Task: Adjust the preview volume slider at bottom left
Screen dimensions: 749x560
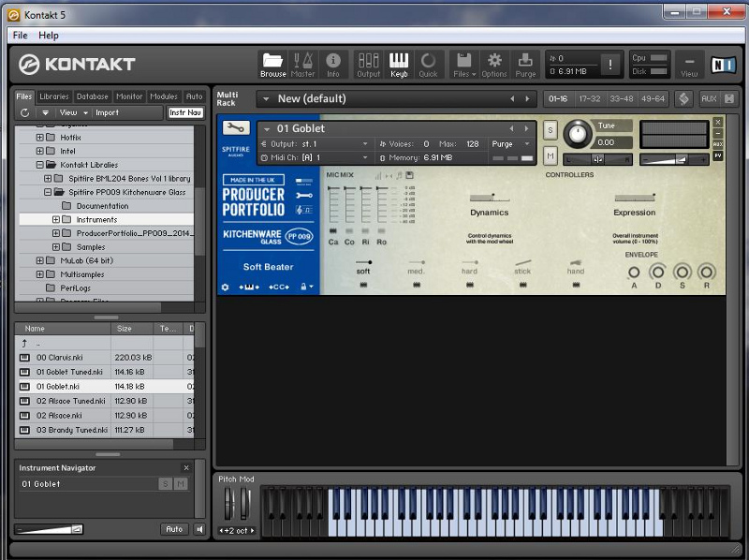Action: [x=49, y=529]
